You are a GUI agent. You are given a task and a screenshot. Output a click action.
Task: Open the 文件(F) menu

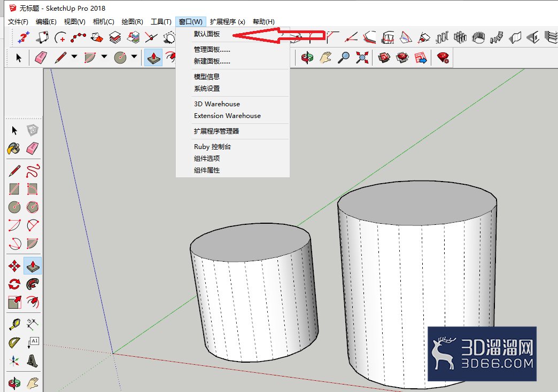[18, 22]
